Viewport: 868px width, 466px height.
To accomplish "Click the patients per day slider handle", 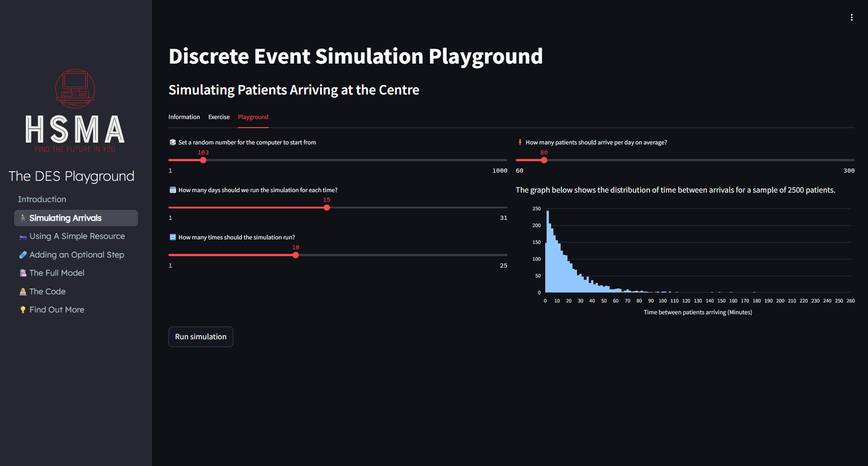I will point(544,160).
